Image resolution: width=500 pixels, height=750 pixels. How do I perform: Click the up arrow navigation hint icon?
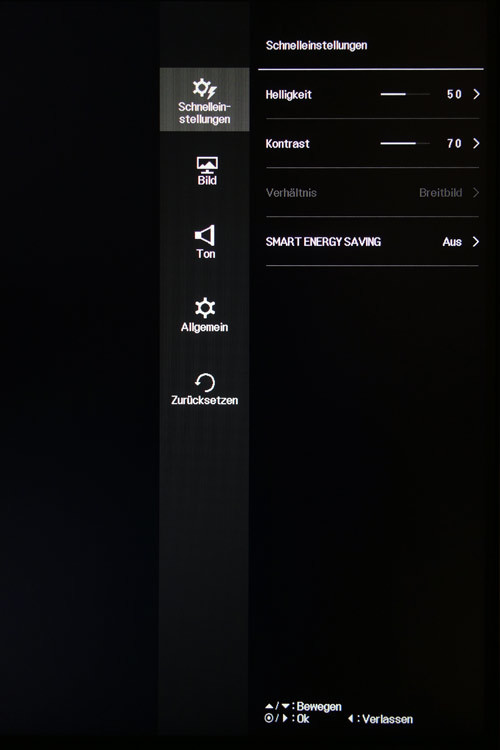pyautogui.click(x=269, y=706)
